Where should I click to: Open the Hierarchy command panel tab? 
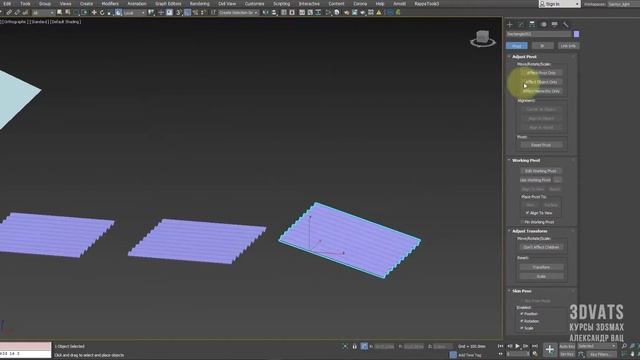532,24
